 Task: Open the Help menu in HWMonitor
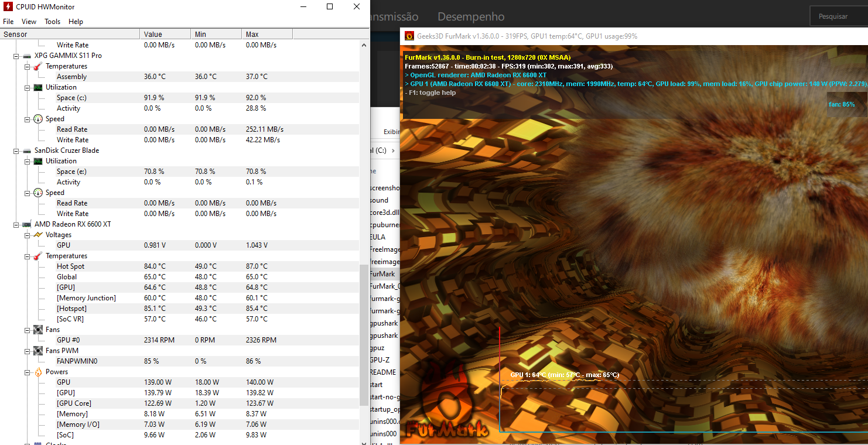(76, 22)
